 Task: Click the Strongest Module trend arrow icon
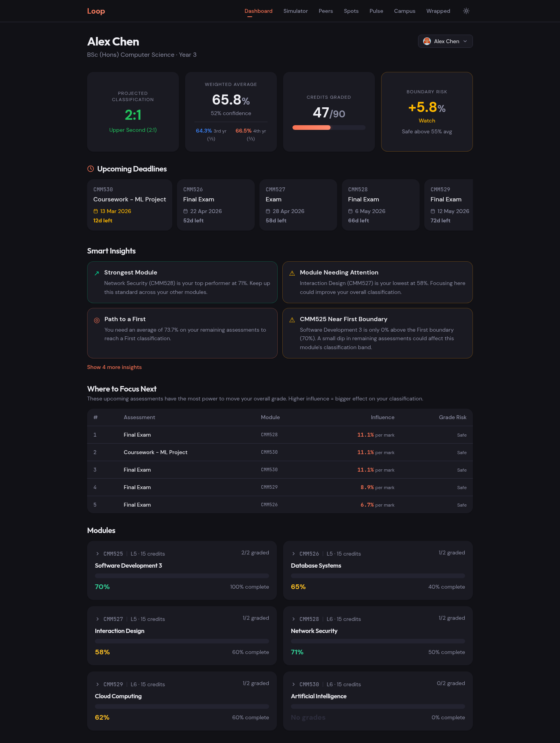(97, 273)
